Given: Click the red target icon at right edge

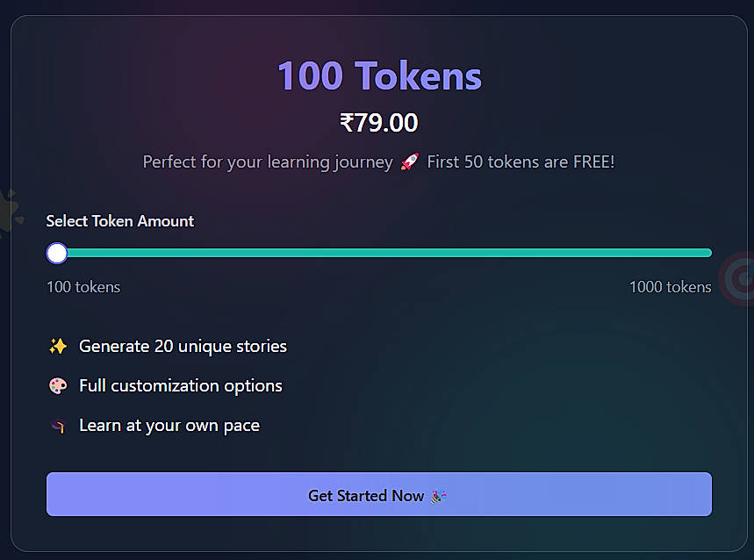Looking at the screenshot, I should tap(737, 280).
